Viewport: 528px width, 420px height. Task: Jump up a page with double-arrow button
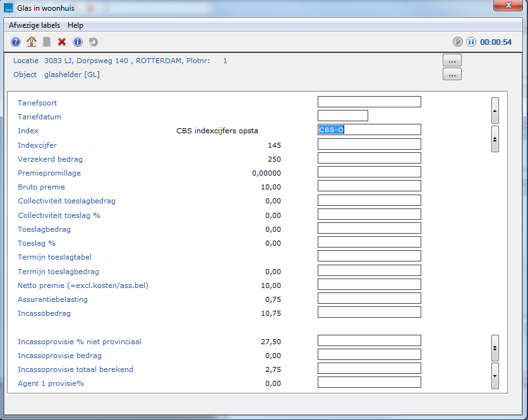pos(495,139)
